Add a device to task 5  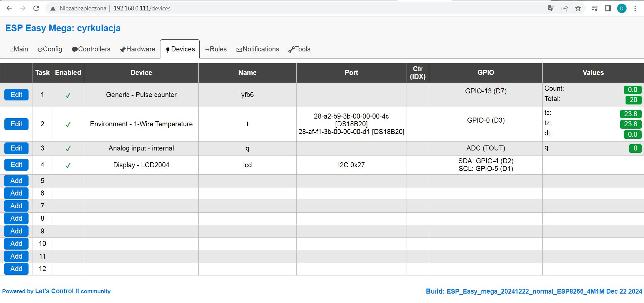(x=16, y=181)
